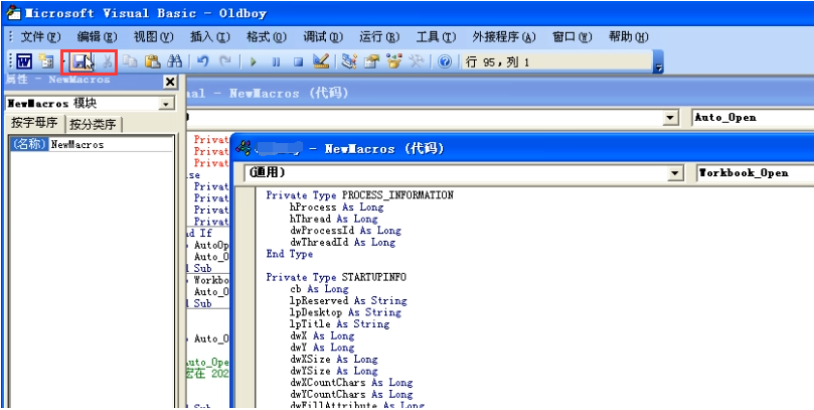Click code line hThread As Long
Viewport: 814px width, 410px height.
(333, 218)
